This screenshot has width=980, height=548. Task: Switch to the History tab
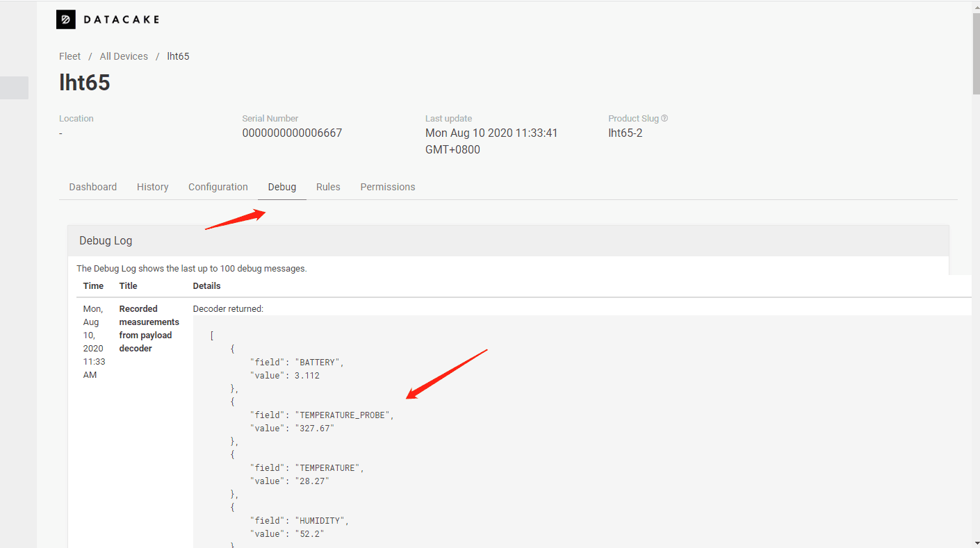click(153, 187)
